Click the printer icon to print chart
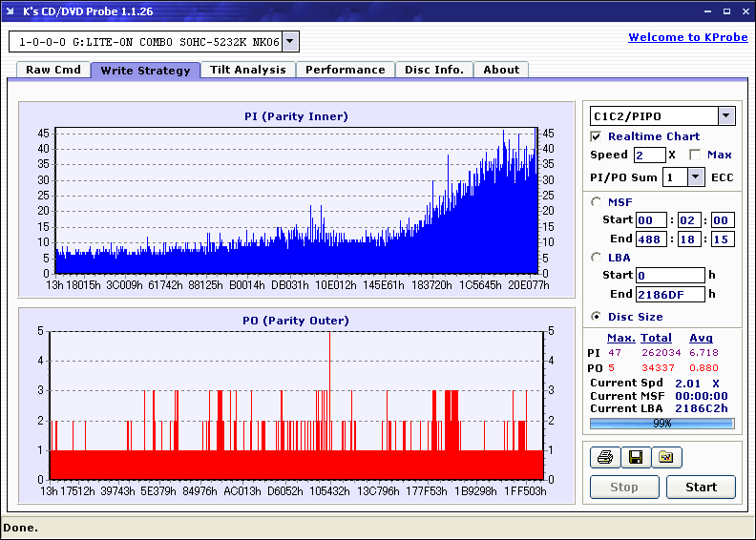 [604, 458]
